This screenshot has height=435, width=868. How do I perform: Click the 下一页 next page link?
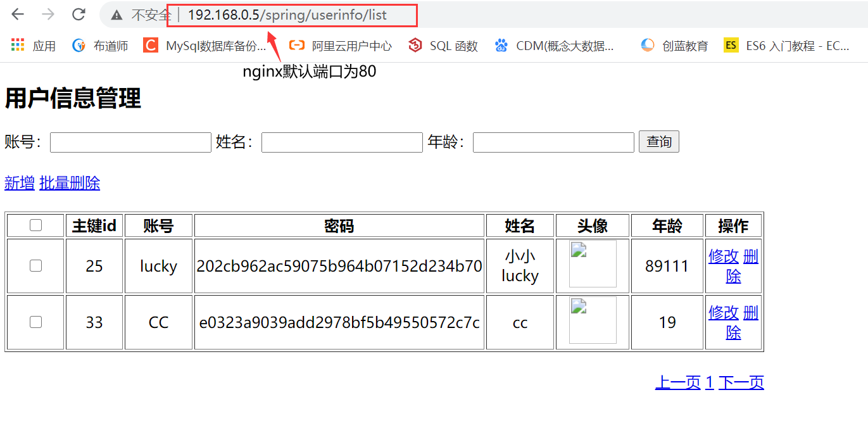pyautogui.click(x=741, y=382)
